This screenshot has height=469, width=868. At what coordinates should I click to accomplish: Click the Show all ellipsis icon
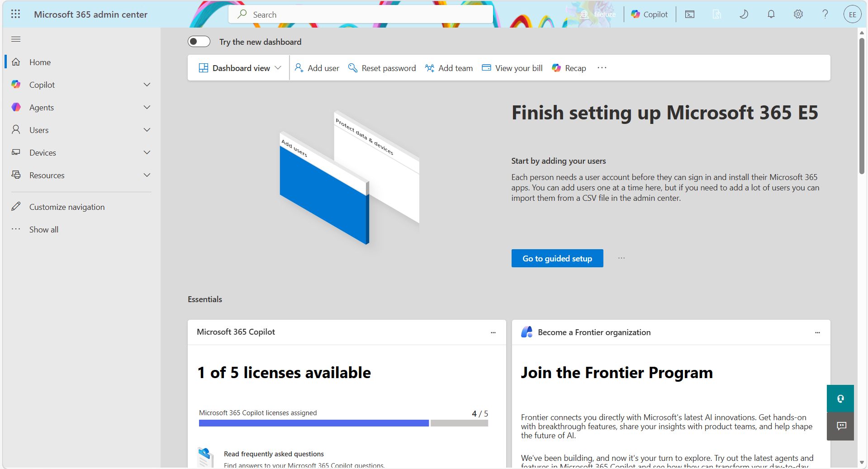[x=16, y=229]
